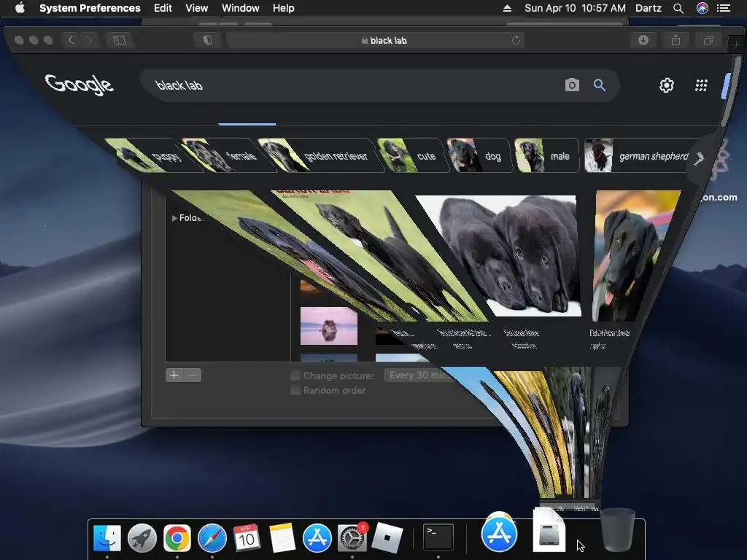Click the Google logo
This screenshot has height=560, width=747.
tap(79, 85)
